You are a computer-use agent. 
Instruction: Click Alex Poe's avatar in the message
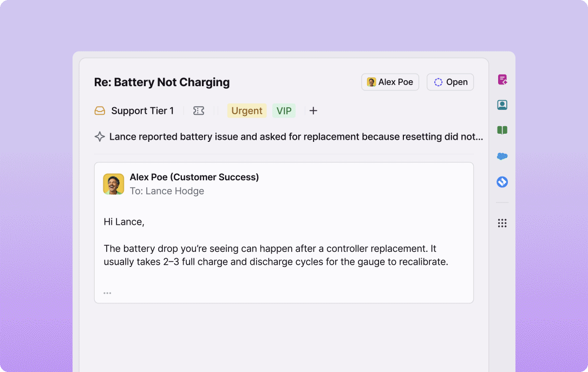(114, 184)
